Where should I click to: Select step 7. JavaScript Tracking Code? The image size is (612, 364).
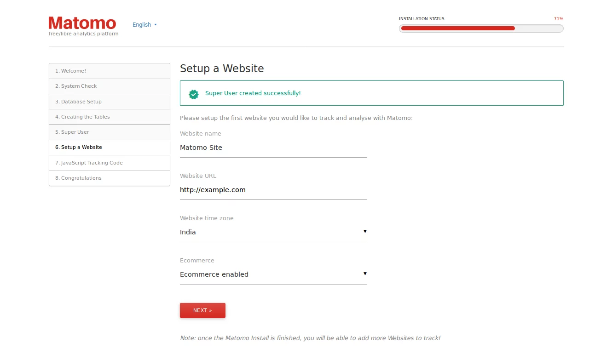click(x=110, y=163)
